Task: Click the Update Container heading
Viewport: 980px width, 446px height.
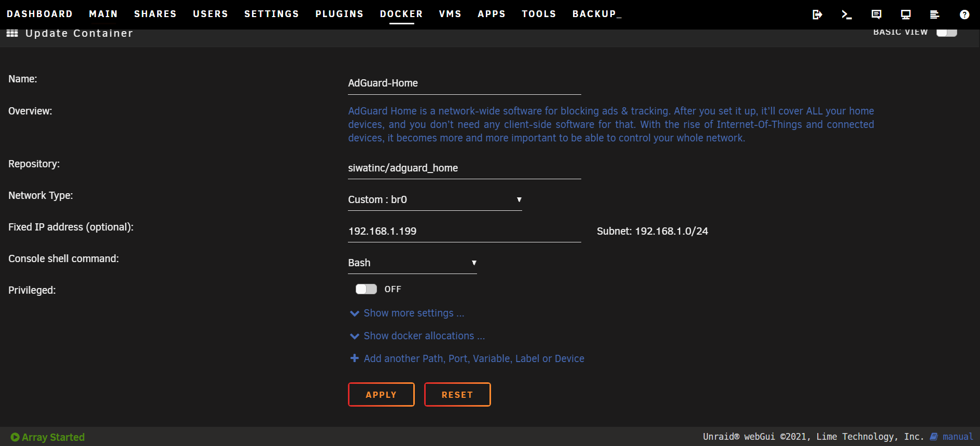Action: point(79,33)
